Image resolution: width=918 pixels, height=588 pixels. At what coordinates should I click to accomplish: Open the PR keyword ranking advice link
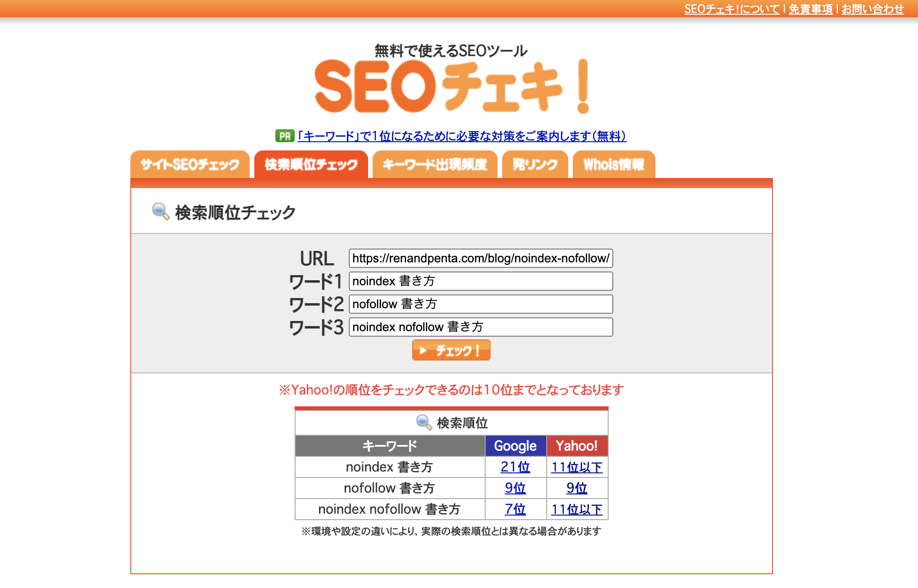[x=462, y=136]
